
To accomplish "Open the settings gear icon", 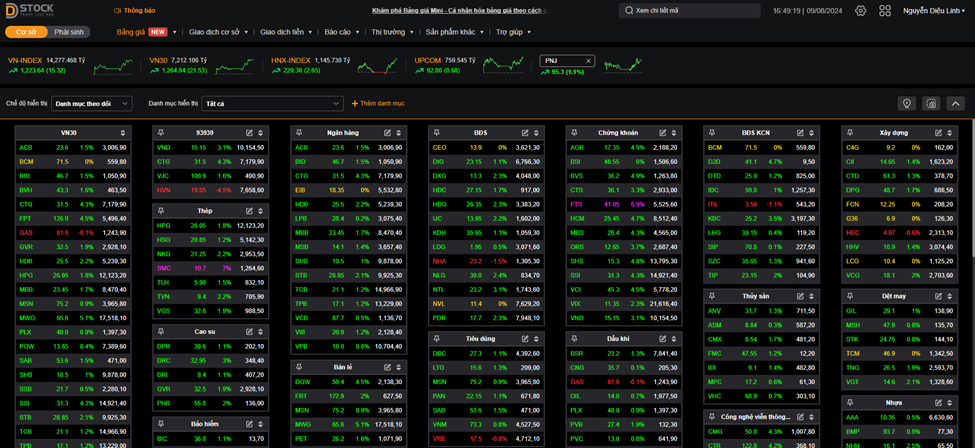I will (861, 11).
